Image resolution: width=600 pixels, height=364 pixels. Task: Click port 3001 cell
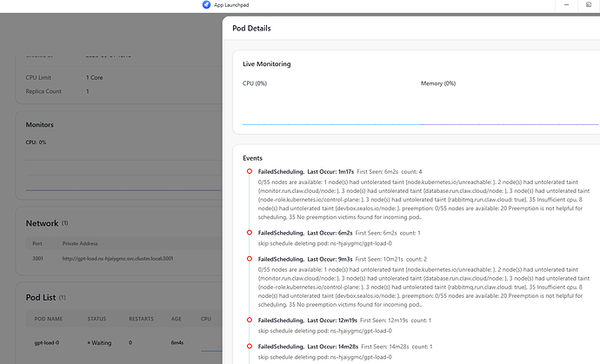pyautogui.click(x=37, y=259)
